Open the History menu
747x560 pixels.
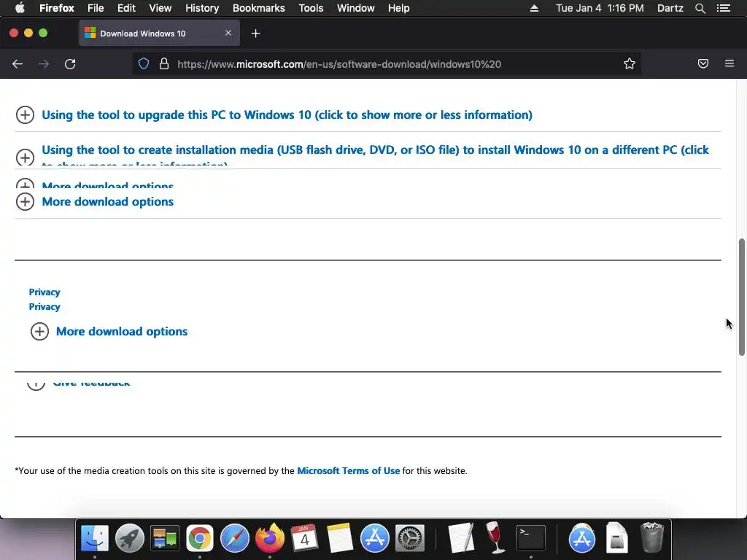202,8
